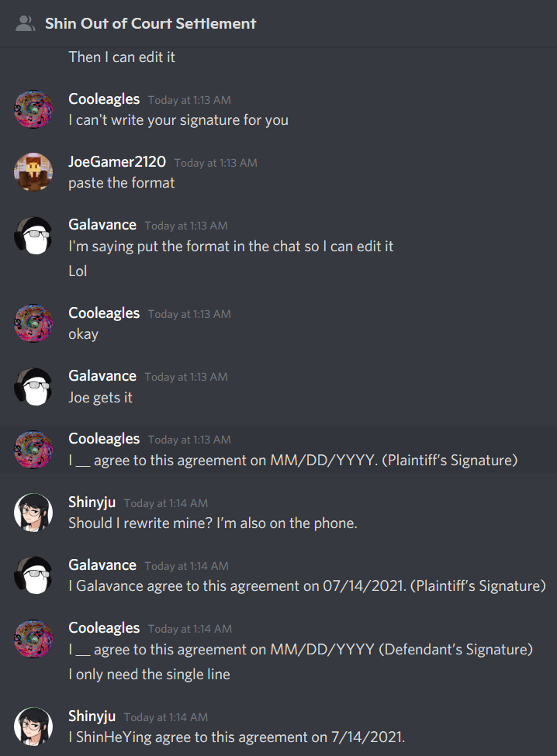Select the Shin Out of Court Settlement title
Screen dimensions: 557x756
(150, 23)
